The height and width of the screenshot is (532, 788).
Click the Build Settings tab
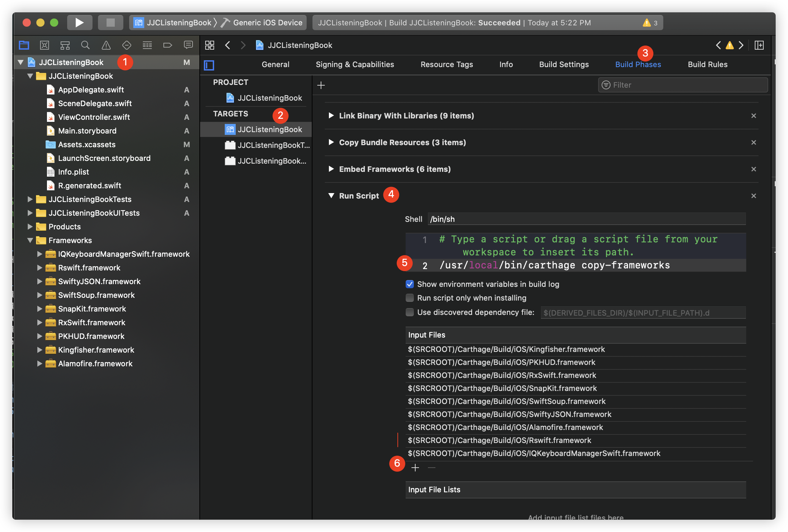563,64
